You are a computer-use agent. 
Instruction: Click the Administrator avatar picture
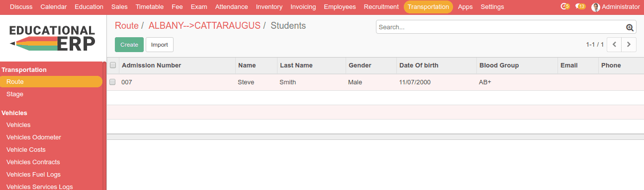tap(596, 7)
